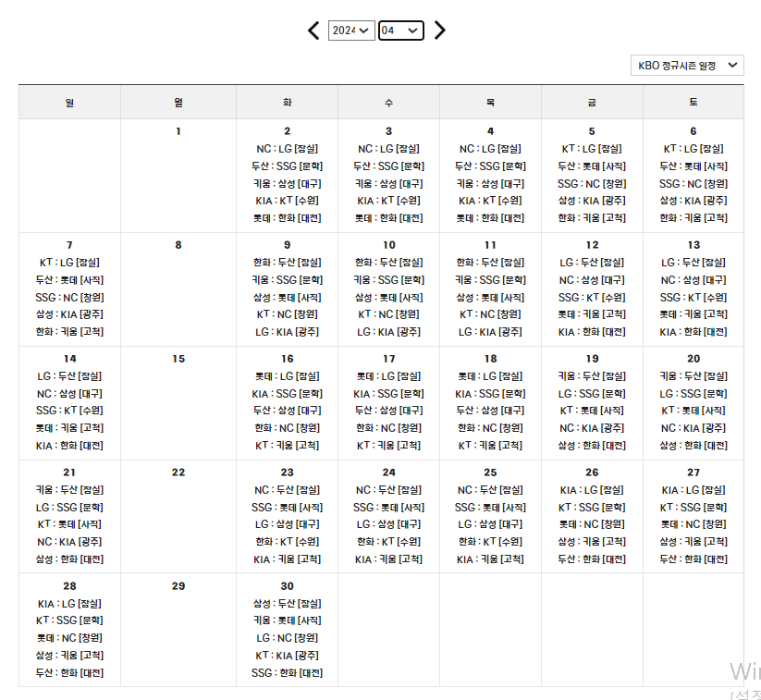This screenshot has width=761, height=700.
Task: Open the 2024 year dropdown
Action: [351, 30]
